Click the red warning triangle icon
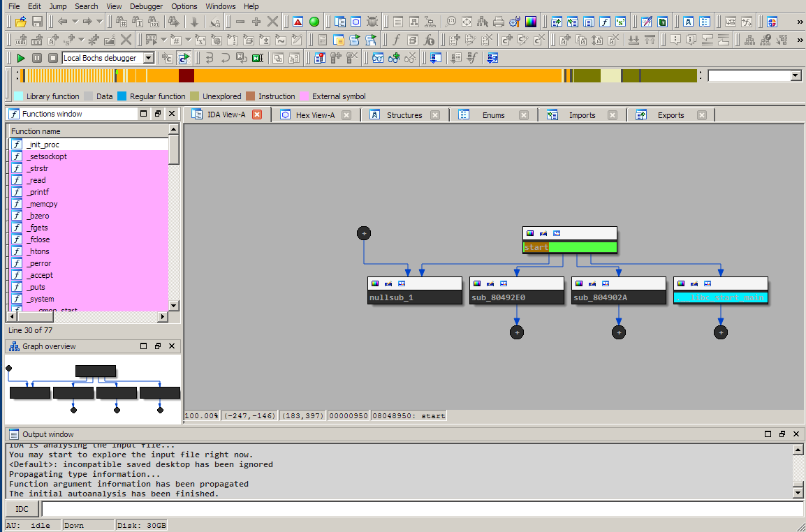 [298, 22]
